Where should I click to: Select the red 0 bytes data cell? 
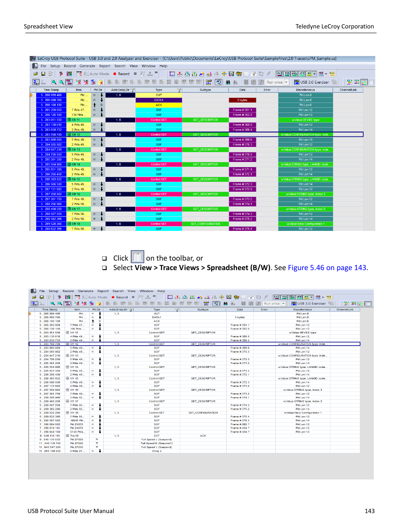[x=242, y=100]
